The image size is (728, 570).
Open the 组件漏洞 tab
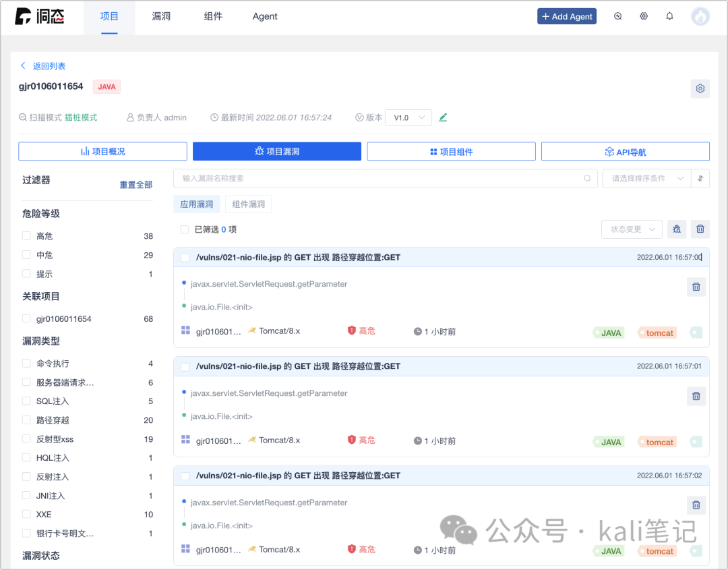pos(248,204)
